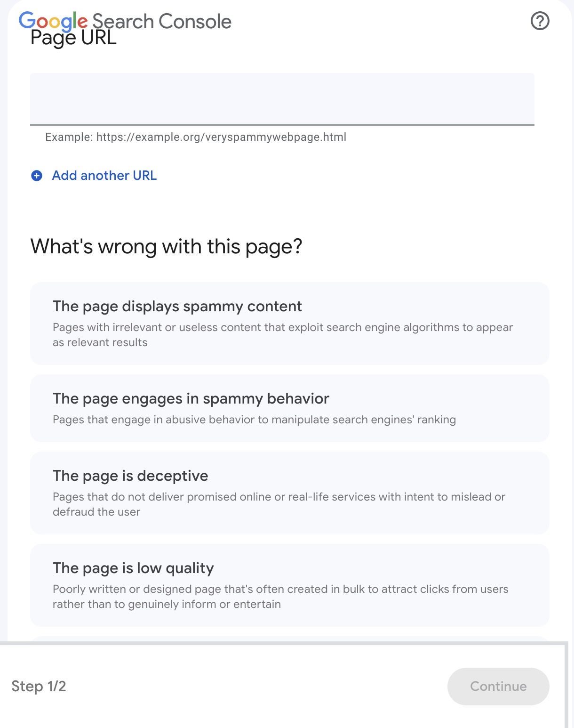Click the text about abusive ranking manipulation
The width and height of the screenshot is (574, 728).
(x=254, y=420)
